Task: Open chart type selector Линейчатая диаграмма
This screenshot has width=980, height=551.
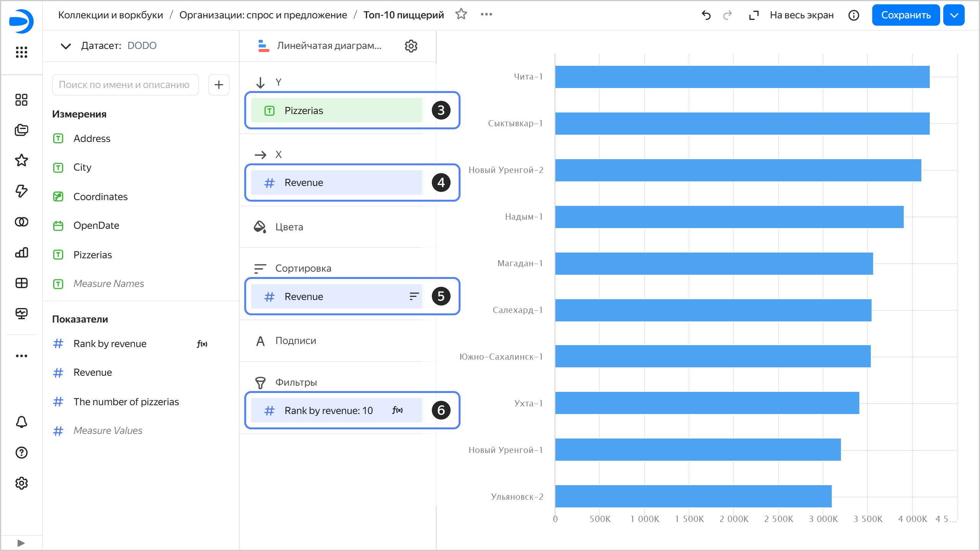Action: point(328,46)
